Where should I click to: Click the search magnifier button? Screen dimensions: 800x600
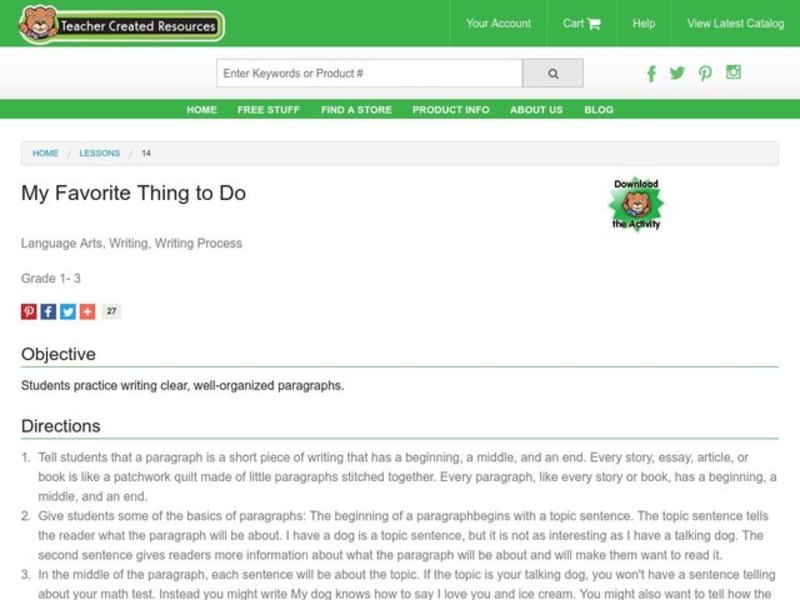(552, 72)
